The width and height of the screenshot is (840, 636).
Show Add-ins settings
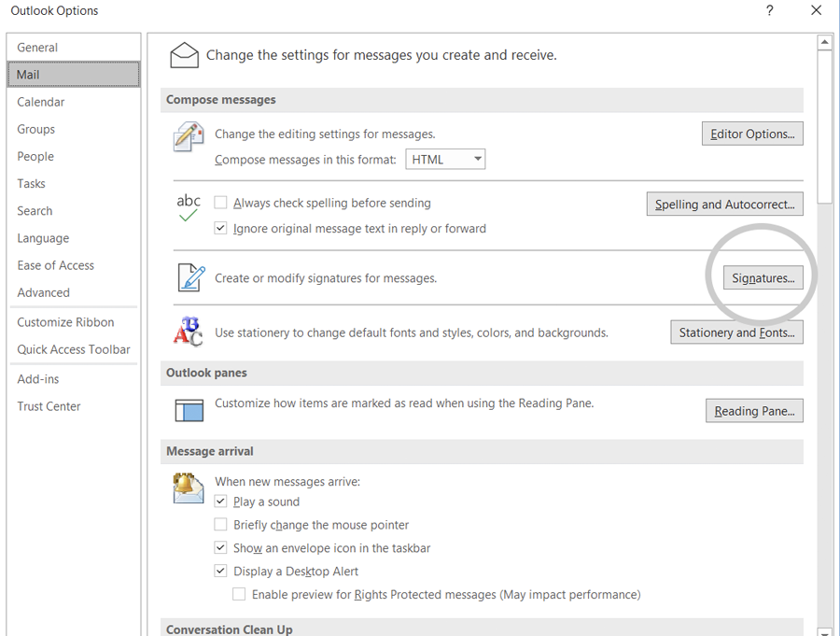(74, 379)
